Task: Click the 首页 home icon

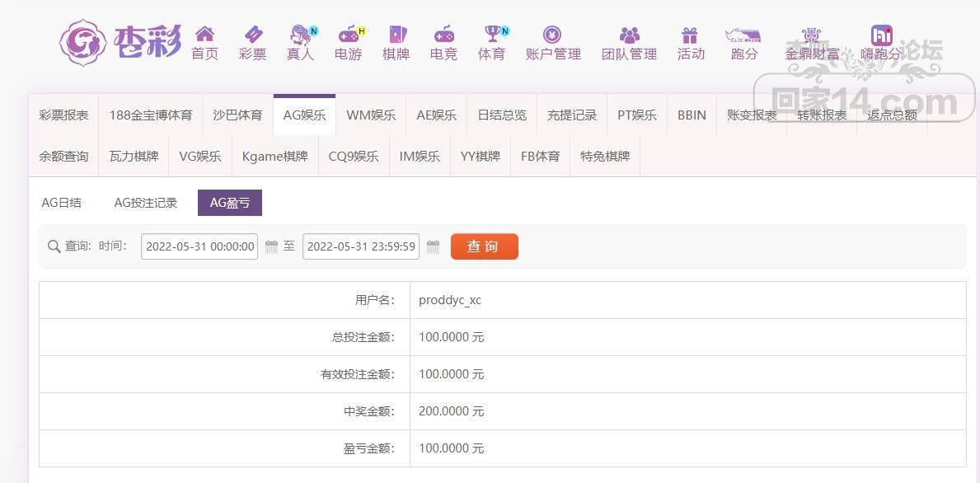Action: (x=204, y=35)
